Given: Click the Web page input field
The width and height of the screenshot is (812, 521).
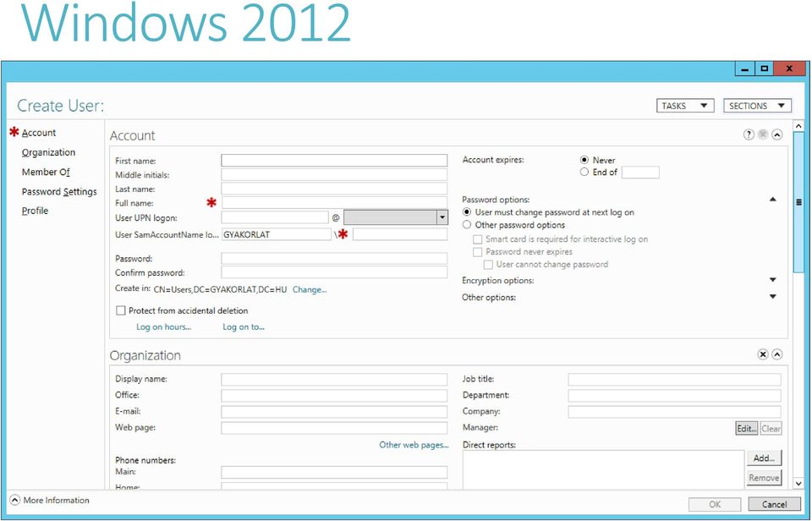Looking at the screenshot, I should coord(334,428).
